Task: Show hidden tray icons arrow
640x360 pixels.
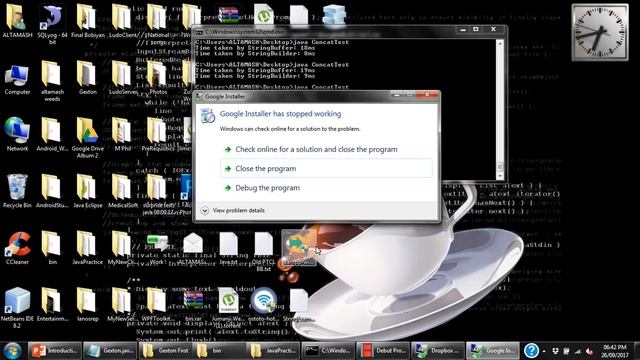Action: click(544, 351)
